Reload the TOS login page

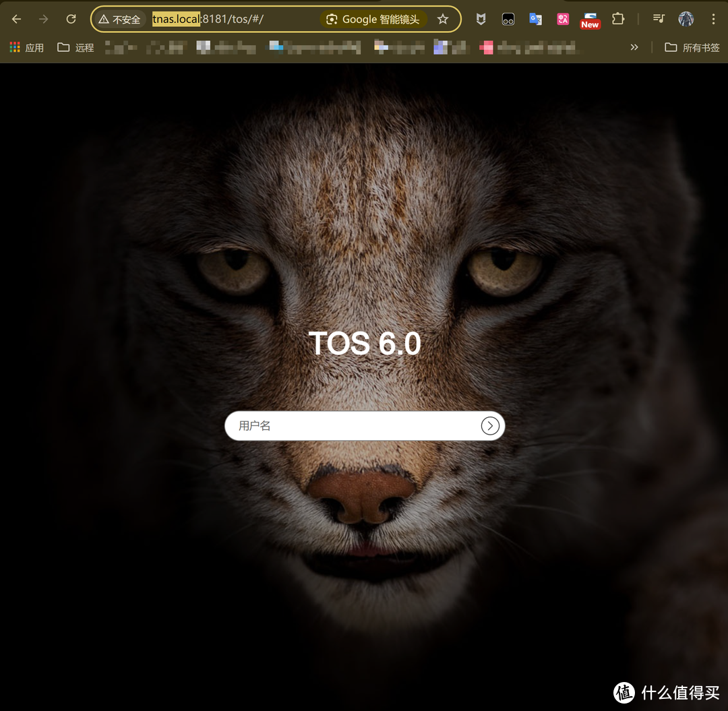click(x=71, y=20)
